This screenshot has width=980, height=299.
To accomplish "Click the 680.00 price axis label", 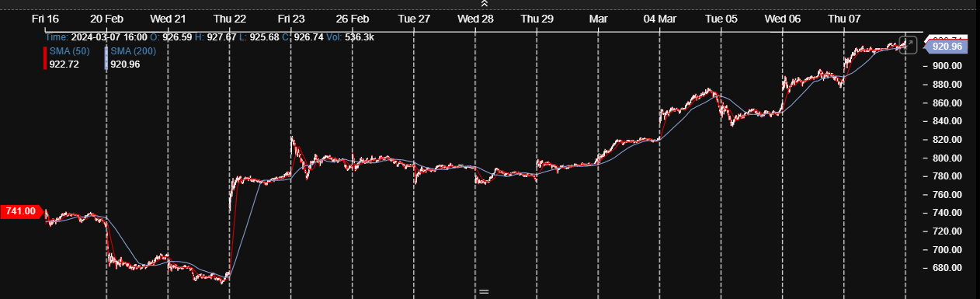I will tap(947, 268).
